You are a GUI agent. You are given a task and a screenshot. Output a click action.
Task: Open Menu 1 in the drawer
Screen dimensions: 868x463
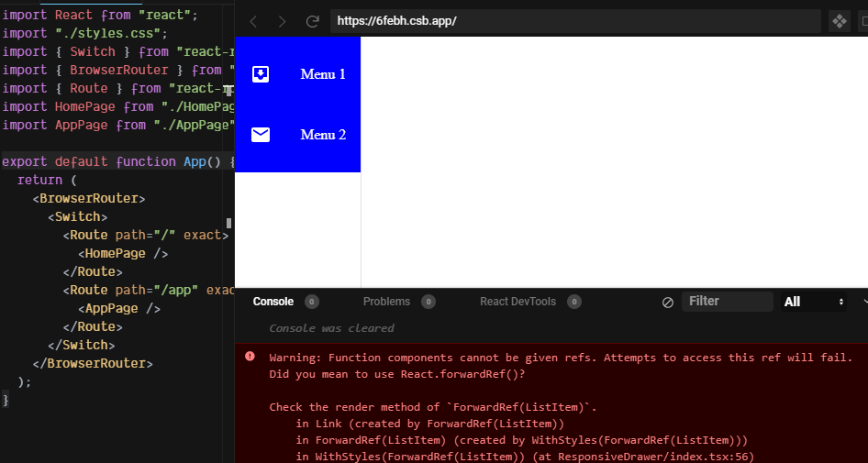click(298, 74)
